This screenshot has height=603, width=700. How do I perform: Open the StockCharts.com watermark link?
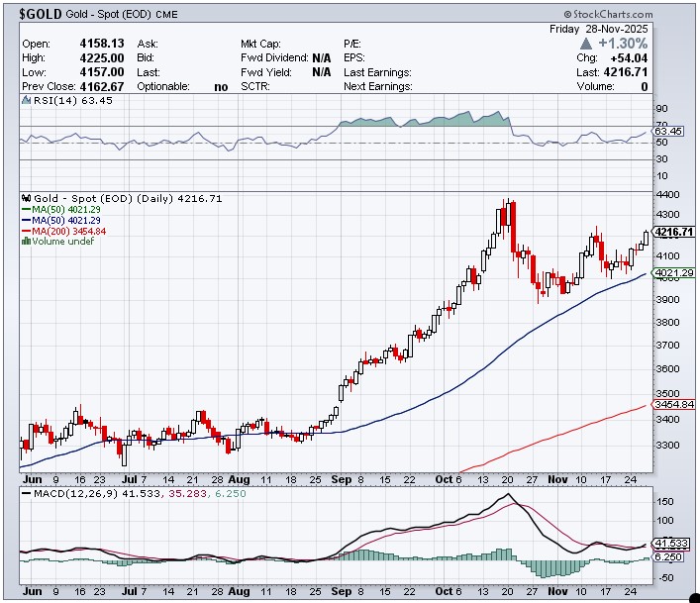[609, 15]
